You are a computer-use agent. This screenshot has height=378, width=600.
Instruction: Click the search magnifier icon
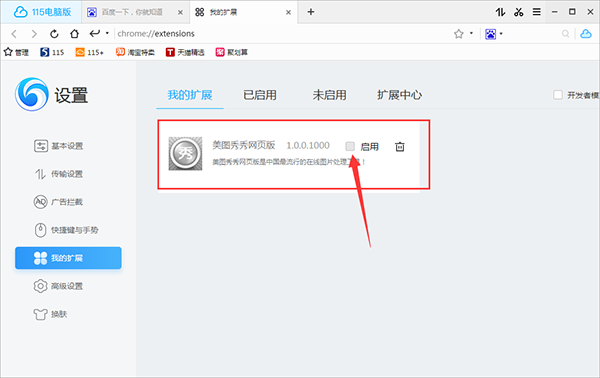click(x=565, y=34)
